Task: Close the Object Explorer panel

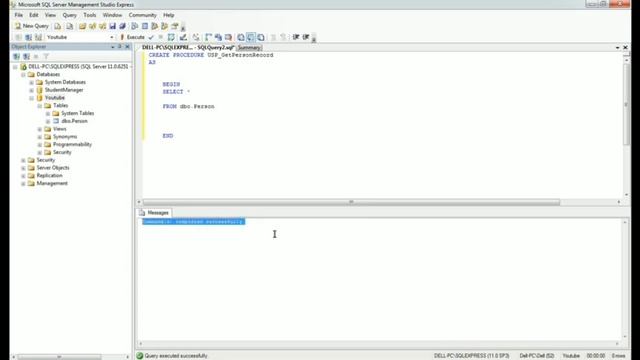Action: (x=127, y=47)
